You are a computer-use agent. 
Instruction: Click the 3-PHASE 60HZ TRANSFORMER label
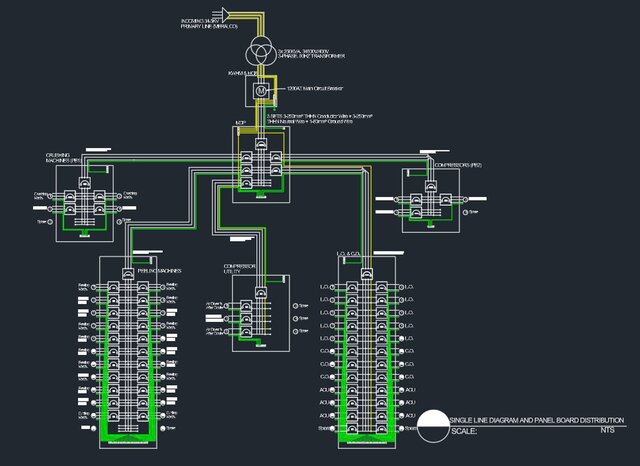(311, 54)
